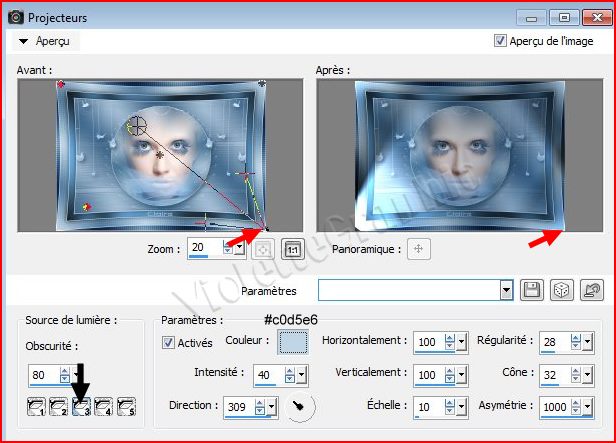Select light source 1 button
Screen dimensions: 616x443
click(x=37, y=407)
